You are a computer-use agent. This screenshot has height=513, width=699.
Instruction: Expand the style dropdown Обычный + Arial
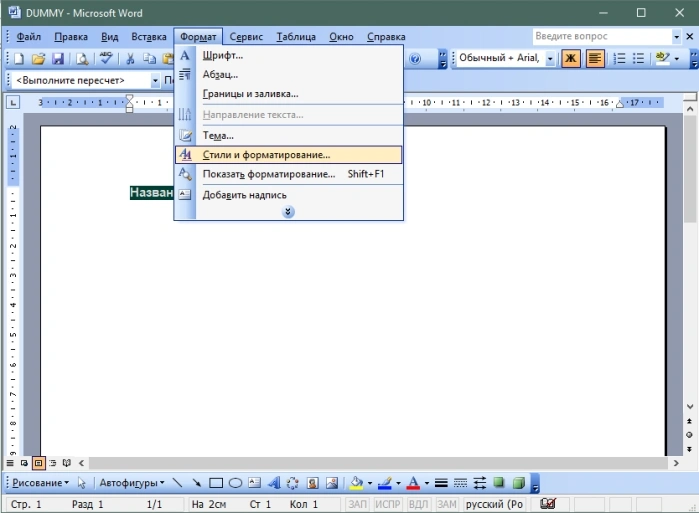[x=550, y=58]
